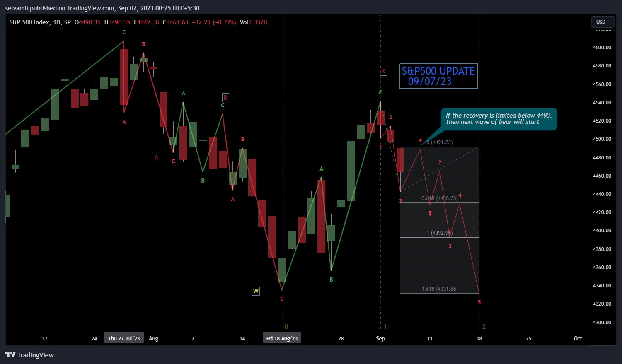This screenshot has width=622, height=364.
Task: Click the Fib level 0.618 (4430.73) label
Action: 440,198
